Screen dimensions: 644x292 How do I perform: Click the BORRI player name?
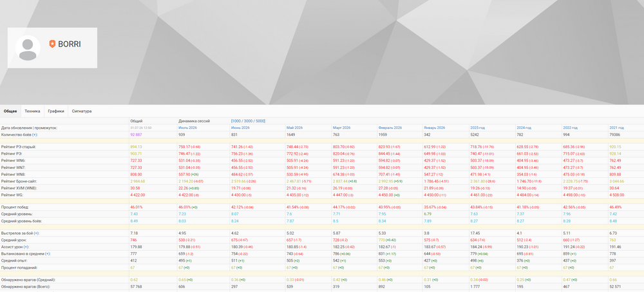(x=70, y=44)
